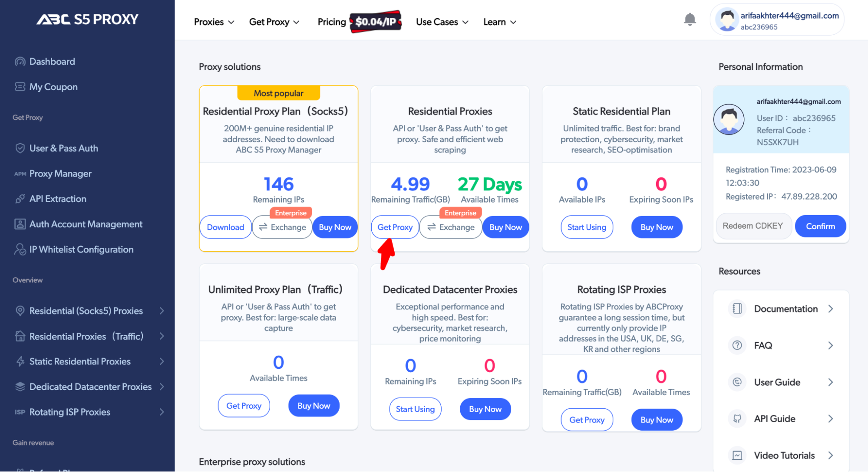This screenshot has height=472, width=868.
Task: Click the Dedicated Datacenter Proxies layers icon
Action: coord(20,387)
